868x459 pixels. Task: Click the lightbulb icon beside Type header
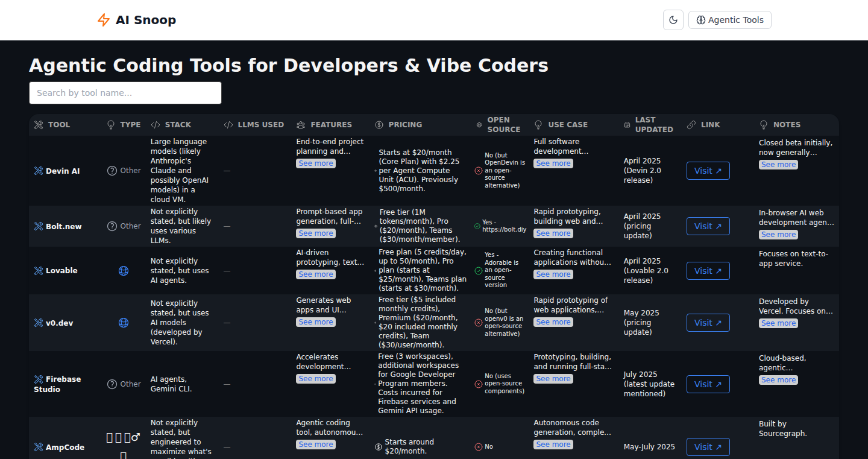click(111, 125)
